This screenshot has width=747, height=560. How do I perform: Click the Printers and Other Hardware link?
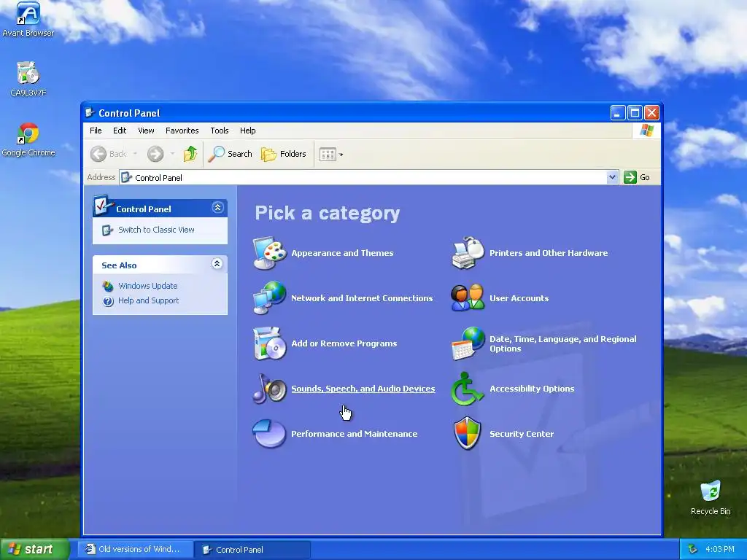pyautogui.click(x=549, y=253)
